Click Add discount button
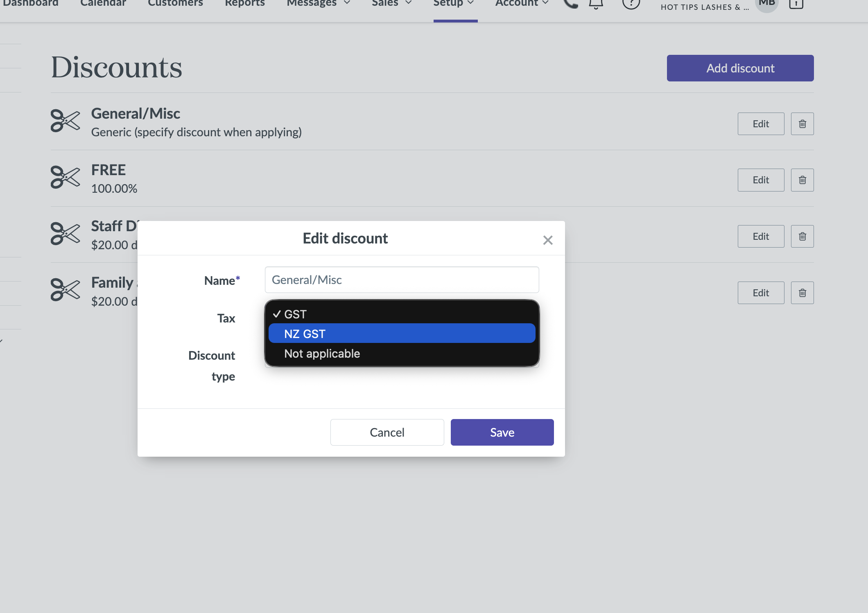This screenshot has width=868, height=613. point(740,68)
